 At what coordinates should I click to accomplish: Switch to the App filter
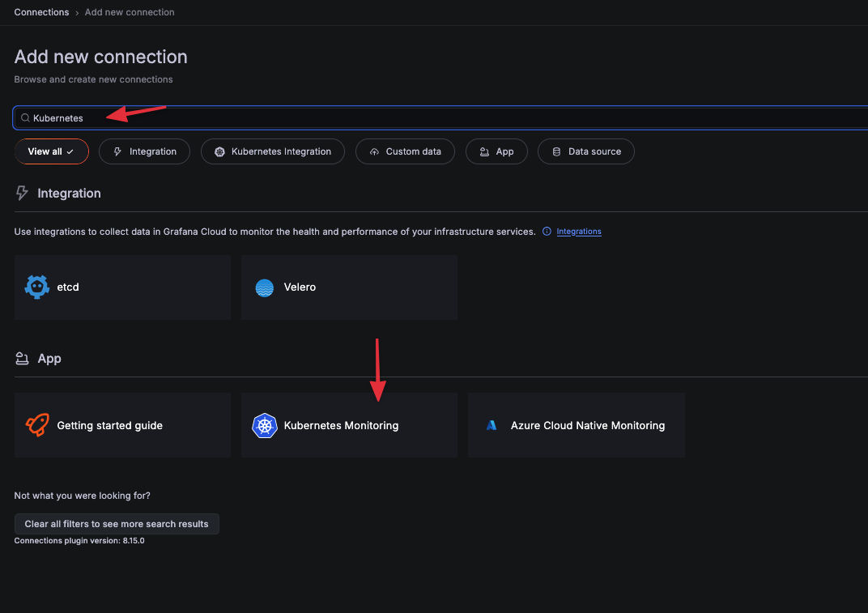(x=496, y=151)
